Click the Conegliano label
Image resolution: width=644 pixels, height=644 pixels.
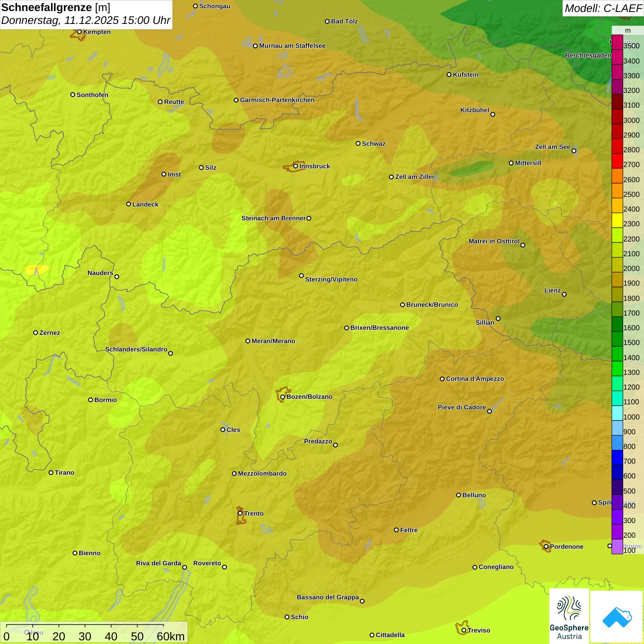[x=496, y=567]
